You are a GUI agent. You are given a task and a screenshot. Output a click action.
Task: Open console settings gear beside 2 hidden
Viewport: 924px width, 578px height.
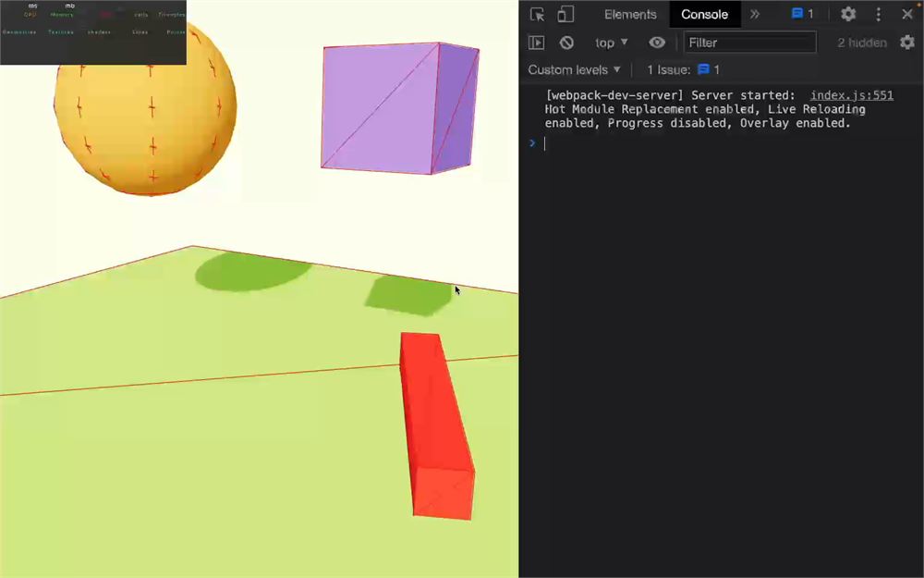click(907, 42)
